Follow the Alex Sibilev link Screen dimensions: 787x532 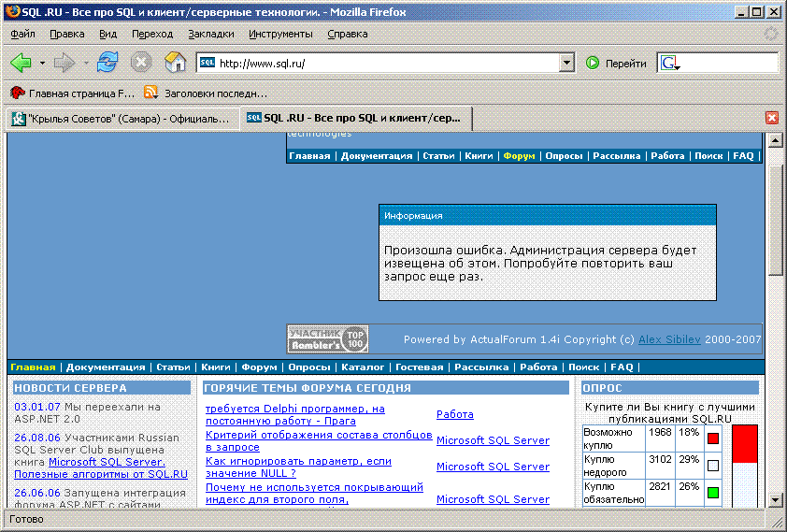pyautogui.click(x=669, y=339)
